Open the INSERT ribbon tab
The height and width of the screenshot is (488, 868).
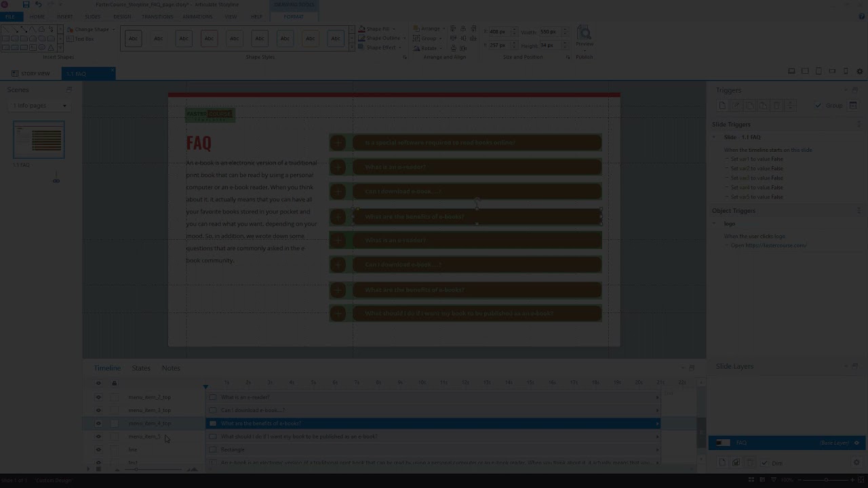65,16
